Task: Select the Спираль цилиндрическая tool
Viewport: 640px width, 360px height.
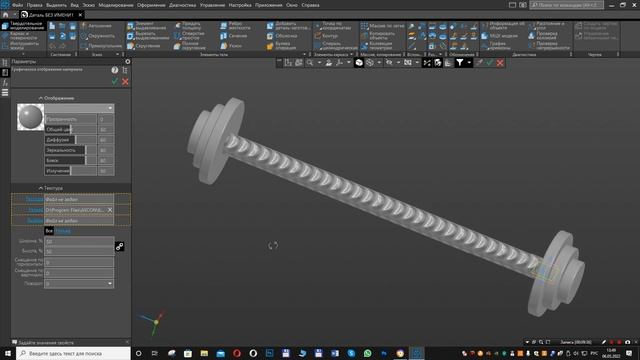Action: 336,46
